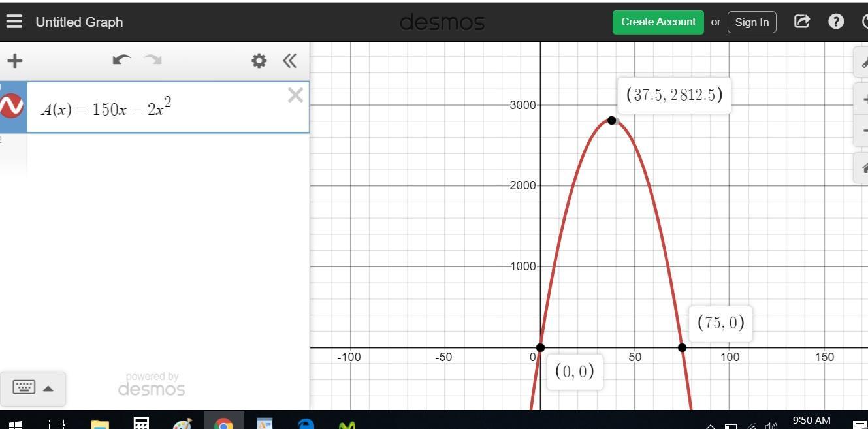Show the on-screen keypad
Screen dimensions: 868x429
tap(33, 388)
